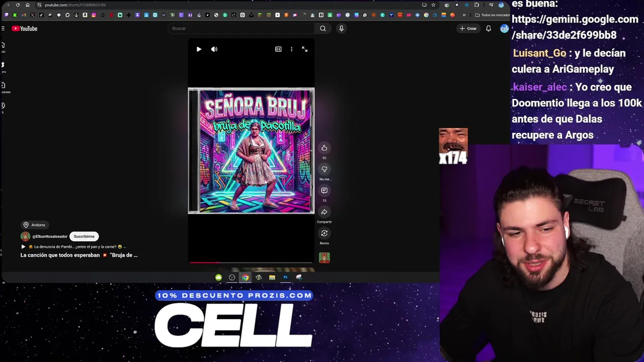
Task: Open Google Chrome in the taskbar
Action: [x=245, y=277]
